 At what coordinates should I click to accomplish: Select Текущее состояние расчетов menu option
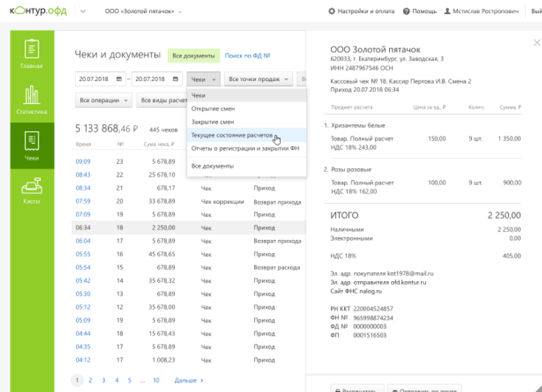(232, 136)
